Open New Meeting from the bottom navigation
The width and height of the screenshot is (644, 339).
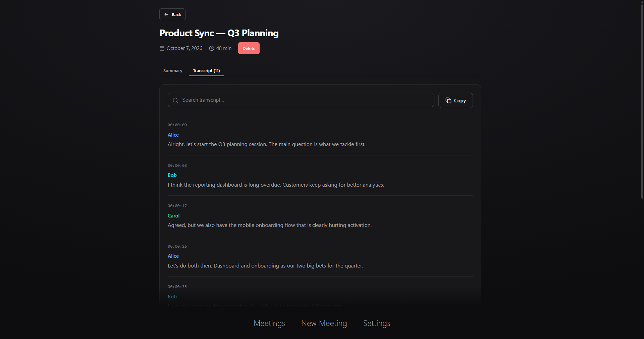point(324,323)
